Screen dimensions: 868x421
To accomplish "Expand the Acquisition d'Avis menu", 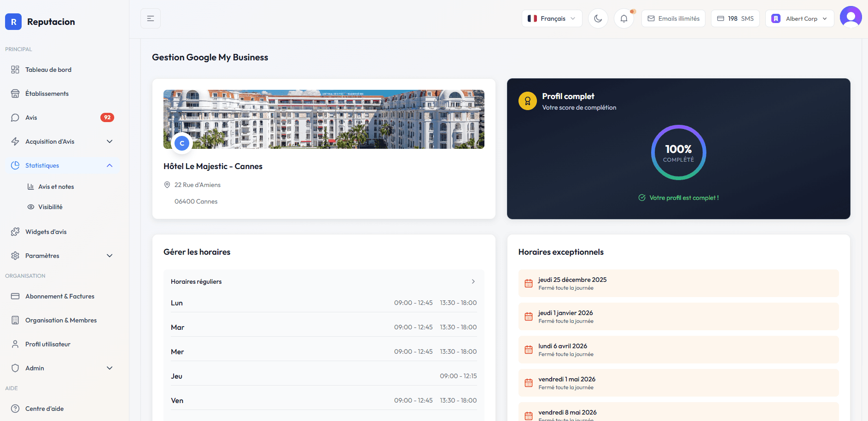I will pos(109,141).
